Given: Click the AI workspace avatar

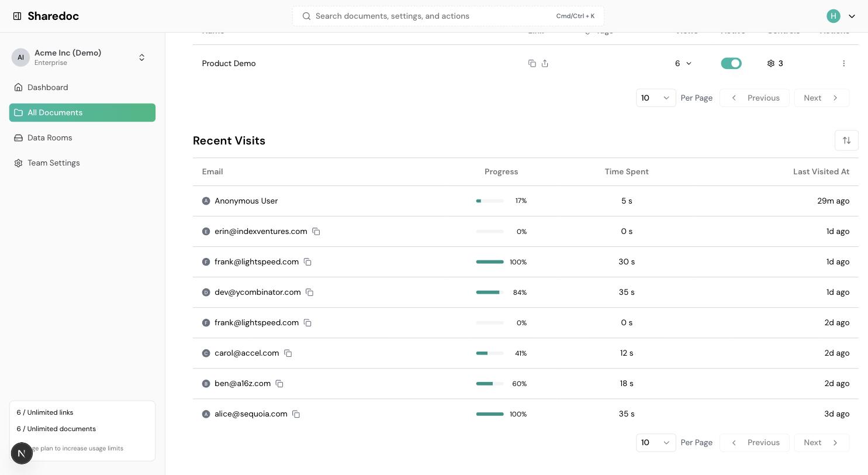Looking at the screenshot, I should [x=20, y=57].
